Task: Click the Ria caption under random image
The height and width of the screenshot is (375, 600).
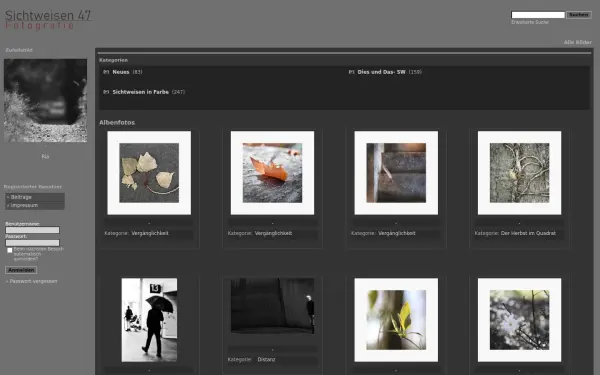Action: [45, 157]
